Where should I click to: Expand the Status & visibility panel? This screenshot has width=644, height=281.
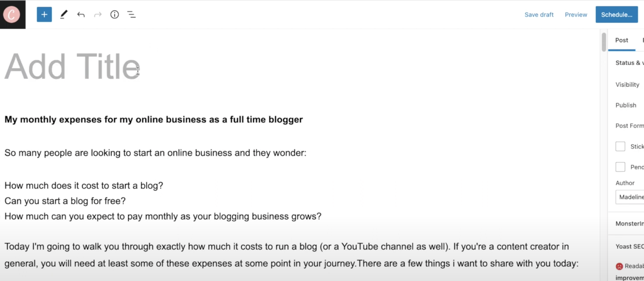click(630, 63)
